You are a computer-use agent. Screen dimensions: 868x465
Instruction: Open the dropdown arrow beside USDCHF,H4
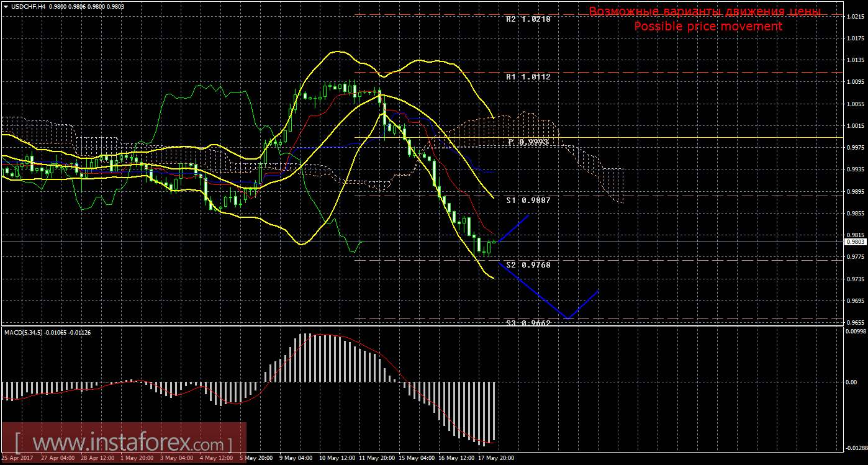click(x=6, y=6)
